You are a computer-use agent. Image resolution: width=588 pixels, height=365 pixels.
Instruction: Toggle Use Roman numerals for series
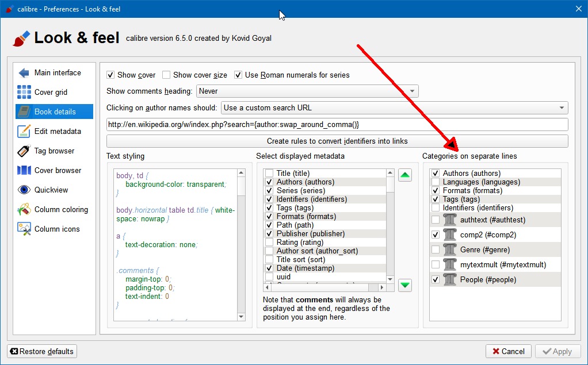(238, 75)
